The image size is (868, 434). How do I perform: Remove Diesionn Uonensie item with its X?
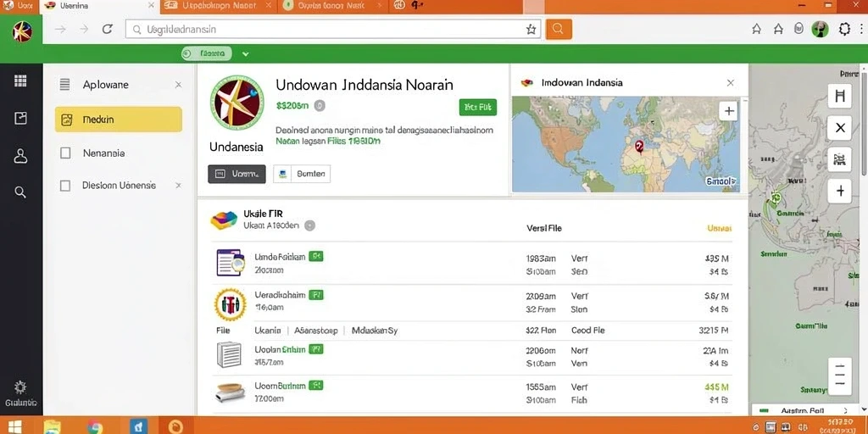(x=178, y=186)
